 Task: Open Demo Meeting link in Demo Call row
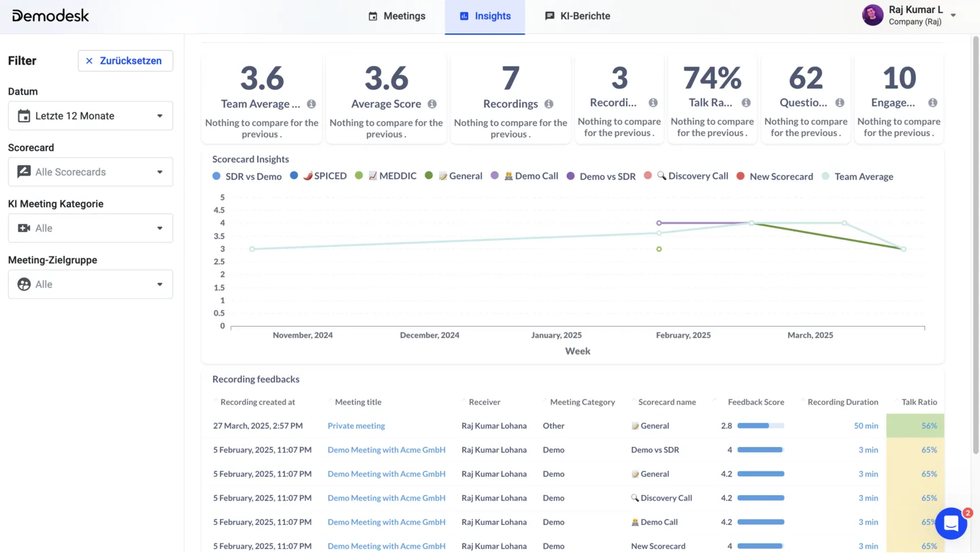click(387, 522)
